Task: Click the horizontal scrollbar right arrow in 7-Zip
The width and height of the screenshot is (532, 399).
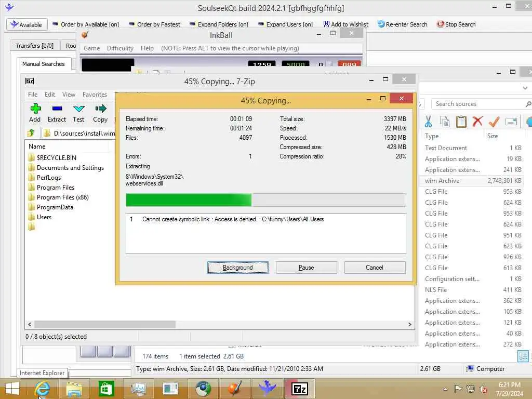Action: tap(409, 324)
